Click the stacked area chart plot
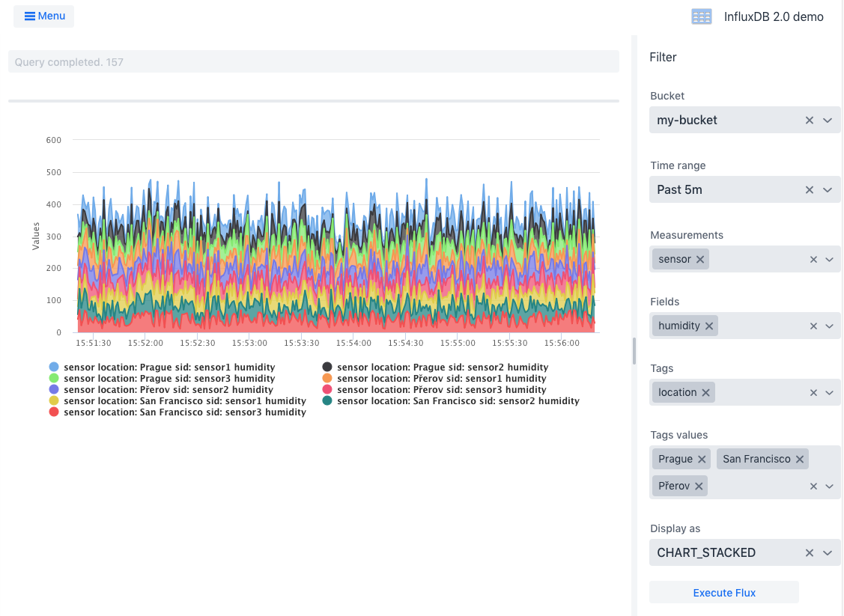This screenshot has height=616, width=844. tap(336, 236)
